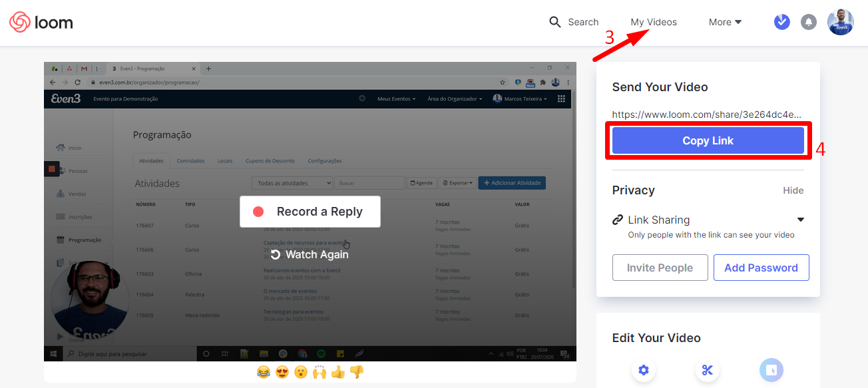Open the profile avatar menu
The image size is (868, 388).
[841, 22]
